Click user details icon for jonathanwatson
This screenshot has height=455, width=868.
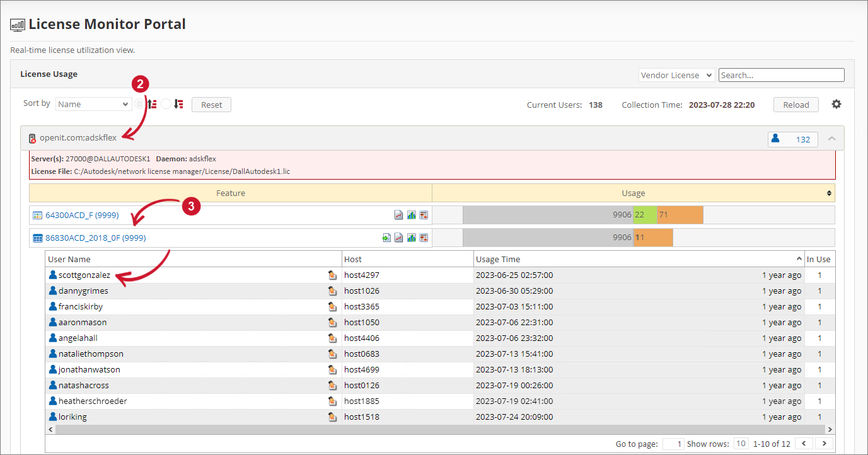[x=332, y=370]
